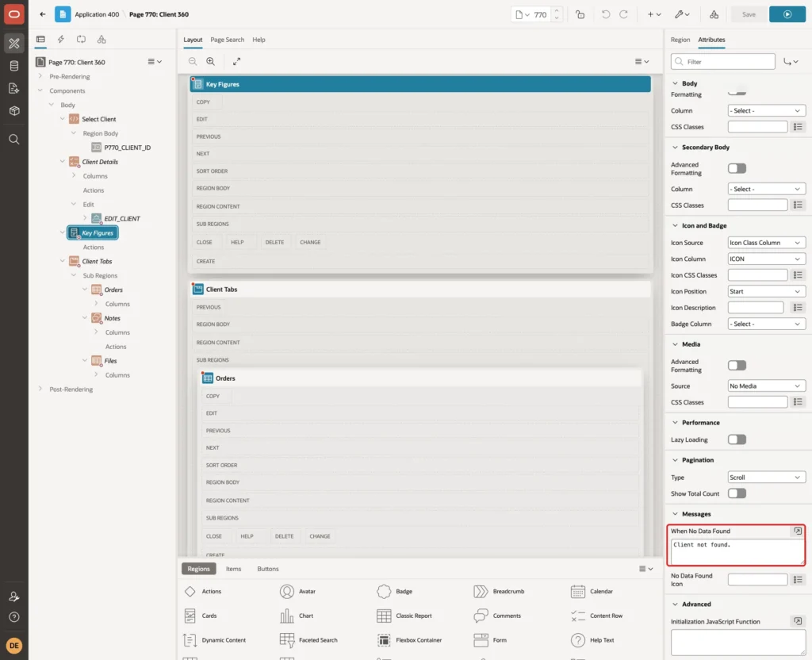Image resolution: width=812 pixels, height=660 pixels.
Task: Open code editor for When No Data Found
Action: click(798, 531)
